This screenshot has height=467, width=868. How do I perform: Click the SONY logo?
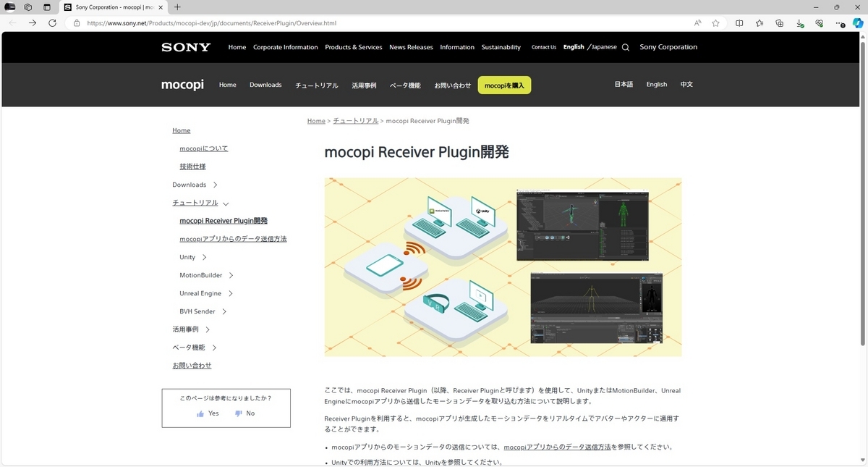186,47
